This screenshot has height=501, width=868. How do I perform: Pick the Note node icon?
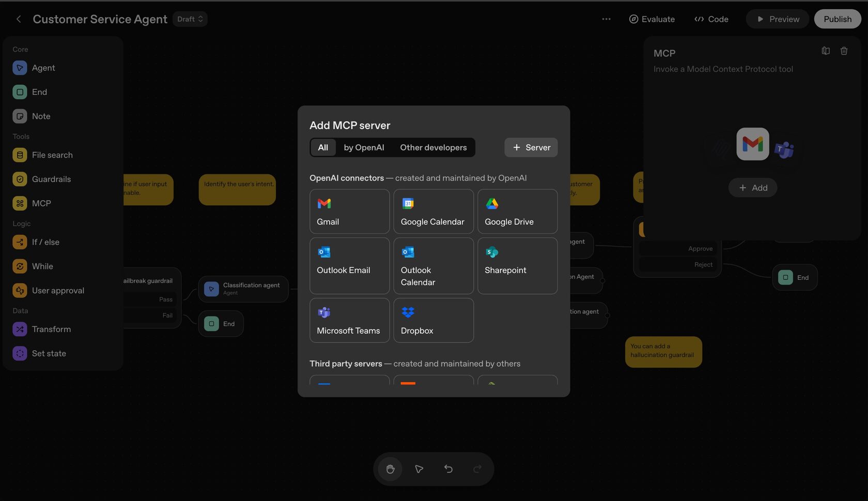20,116
